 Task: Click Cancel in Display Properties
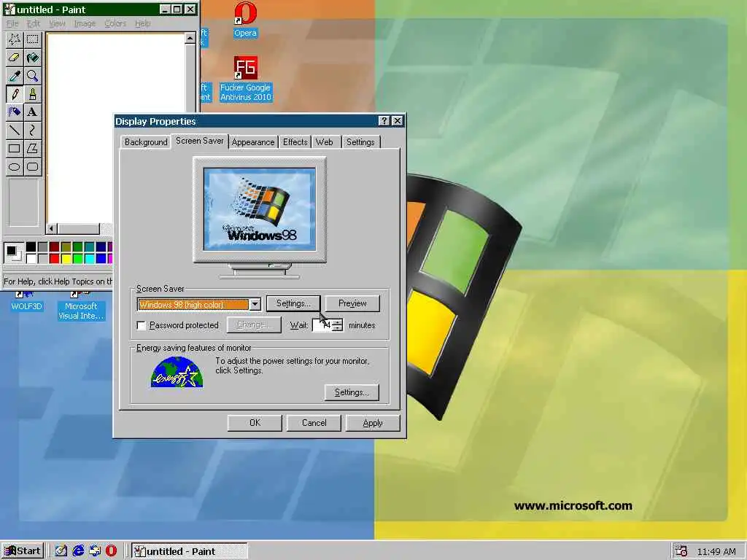coord(314,423)
